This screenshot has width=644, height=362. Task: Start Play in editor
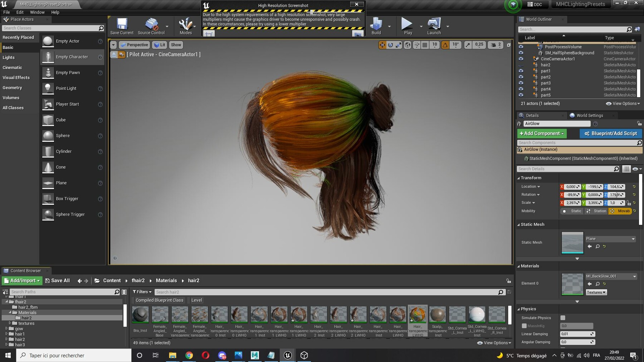point(407,26)
